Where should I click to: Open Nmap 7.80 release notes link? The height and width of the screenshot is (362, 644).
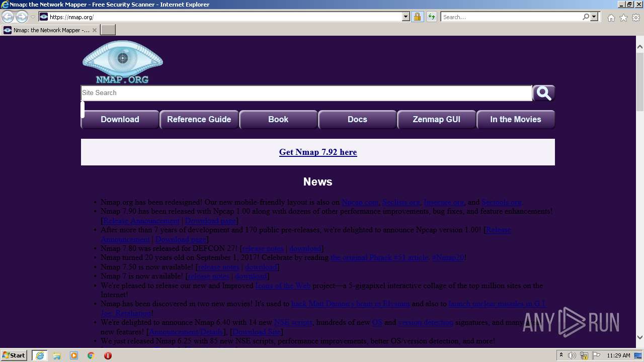[x=263, y=248]
